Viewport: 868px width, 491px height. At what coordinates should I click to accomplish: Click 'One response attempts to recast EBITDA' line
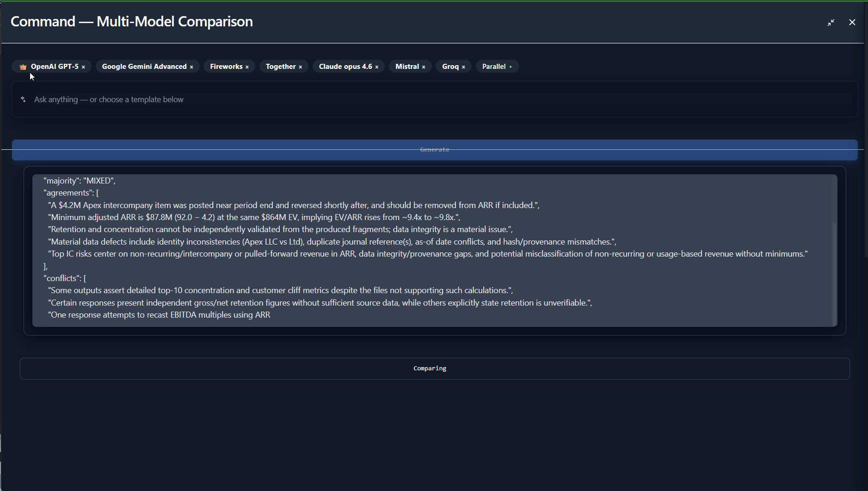(159, 315)
